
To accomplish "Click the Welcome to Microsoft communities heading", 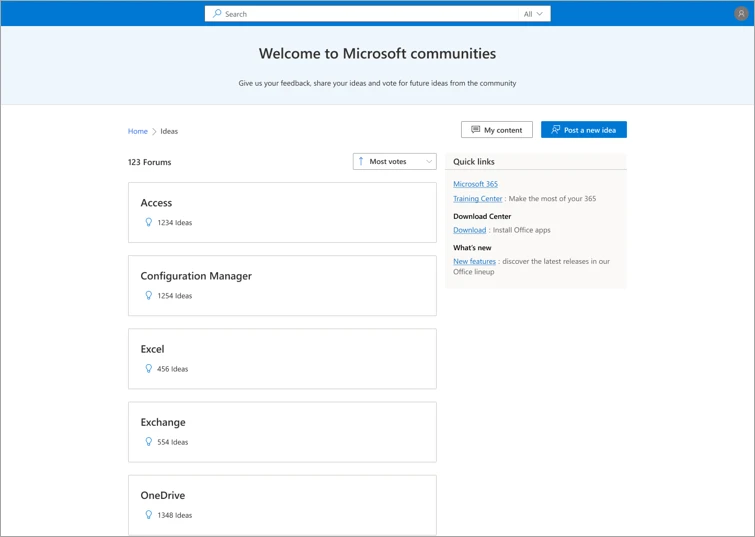I will point(378,53).
